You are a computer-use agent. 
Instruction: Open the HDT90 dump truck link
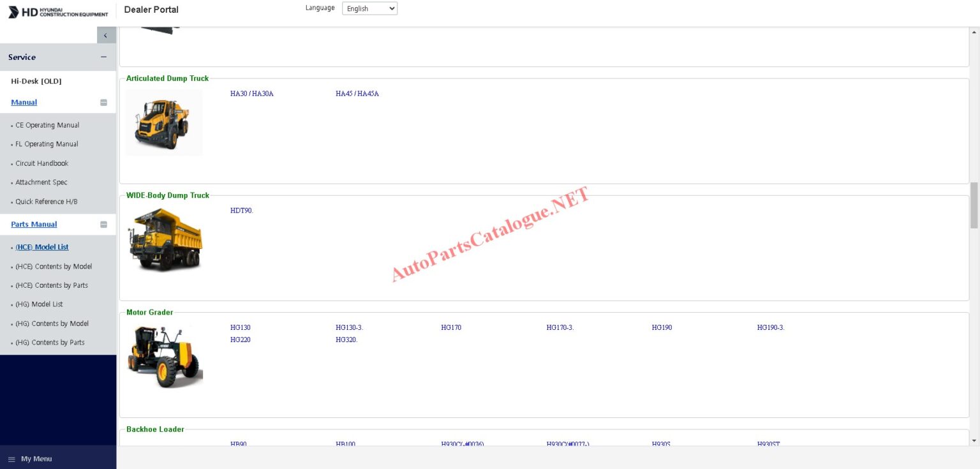coord(241,211)
